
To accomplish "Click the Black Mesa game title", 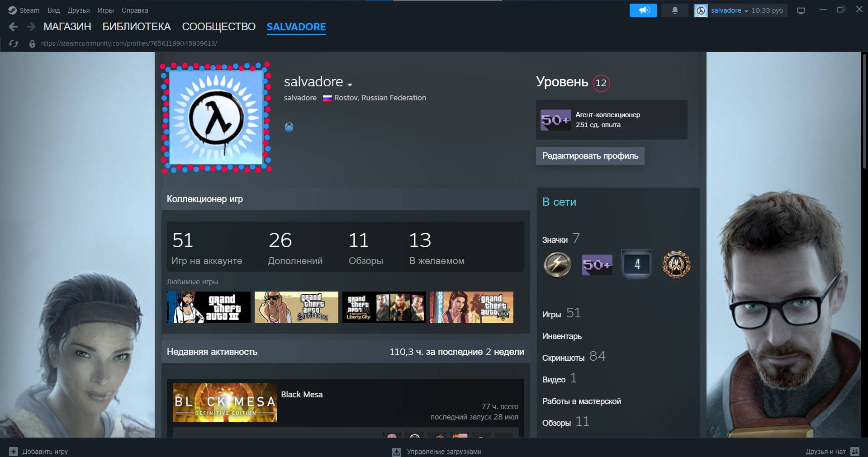I will tap(302, 394).
